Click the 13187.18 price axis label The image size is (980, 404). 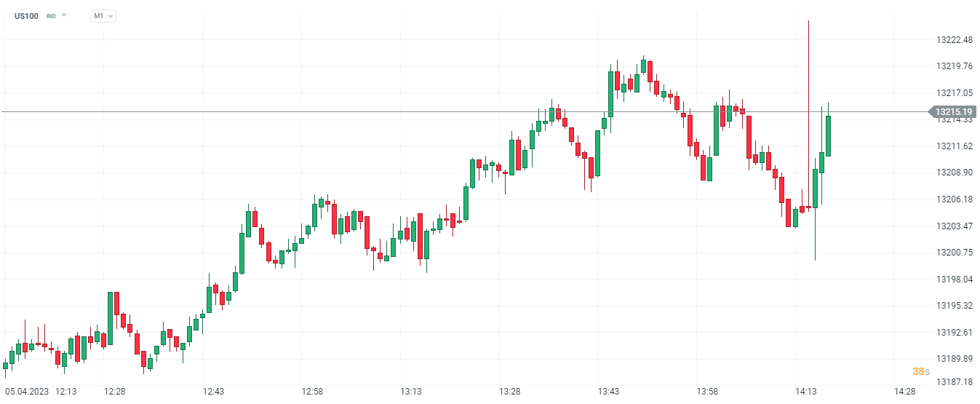pos(955,382)
